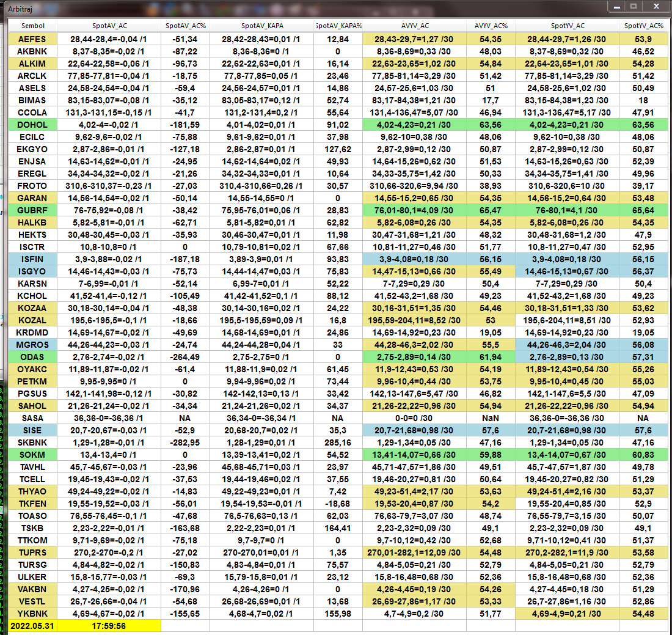The width and height of the screenshot is (672, 635).
Task: Select YKBNK's SpotYV_AC cell 4,69-4,9=0,21 /30
Action: click(x=567, y=614)
